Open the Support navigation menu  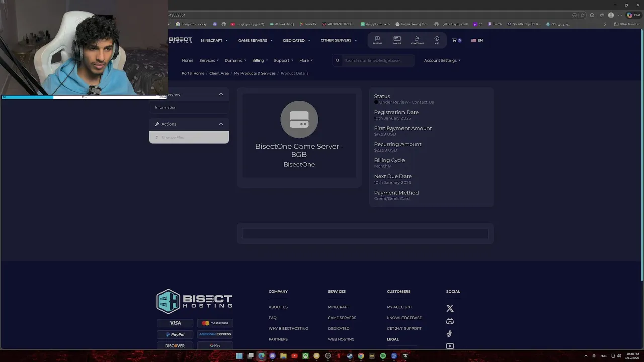tap(283, 60)
